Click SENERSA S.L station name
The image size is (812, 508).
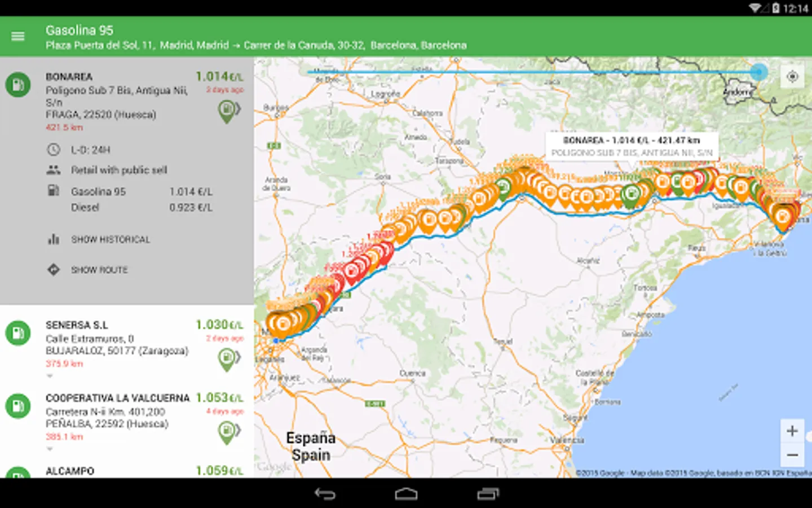coord(77,325)
